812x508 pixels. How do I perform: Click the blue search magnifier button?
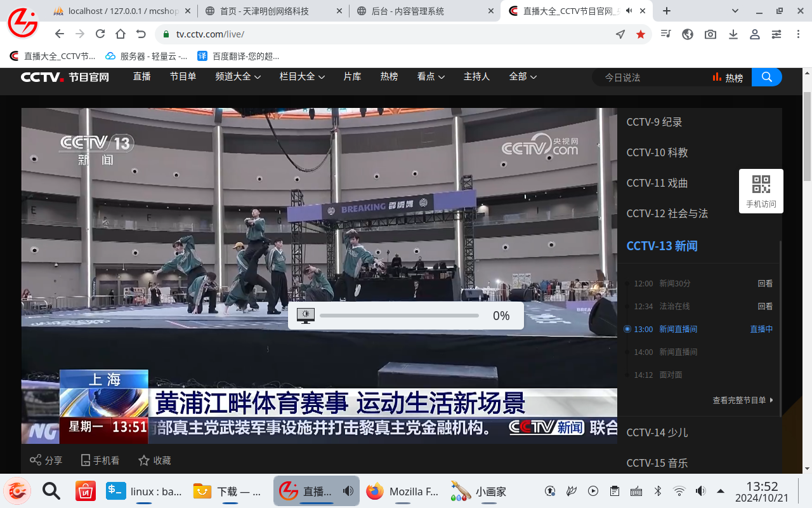click(x=767, y=77)
